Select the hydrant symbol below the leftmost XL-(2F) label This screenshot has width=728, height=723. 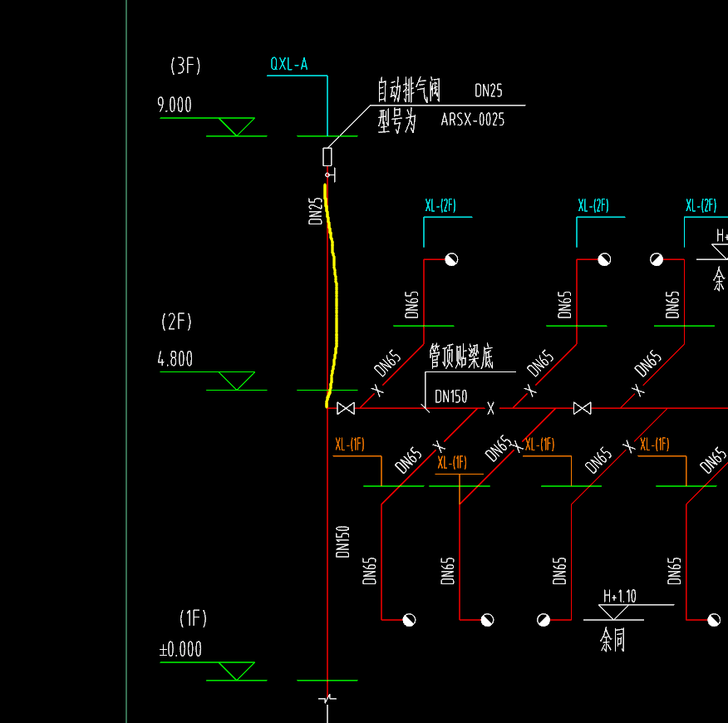[x=451, y=259]
